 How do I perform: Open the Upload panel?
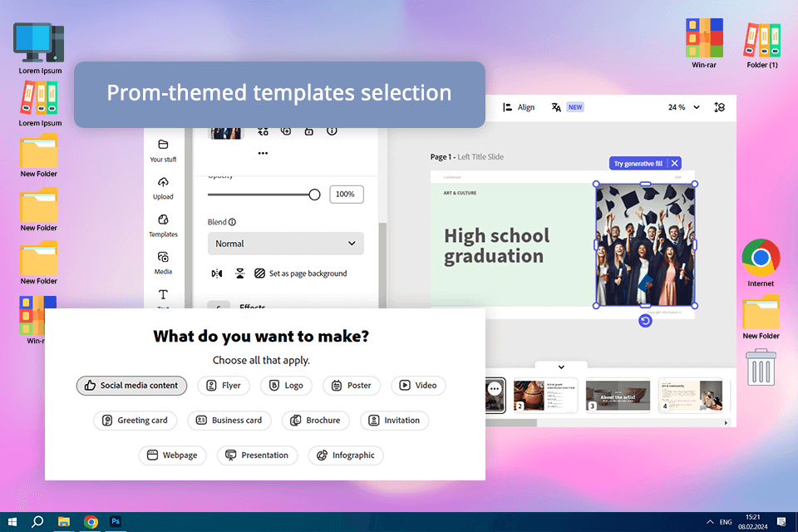[x=163, y=189]
